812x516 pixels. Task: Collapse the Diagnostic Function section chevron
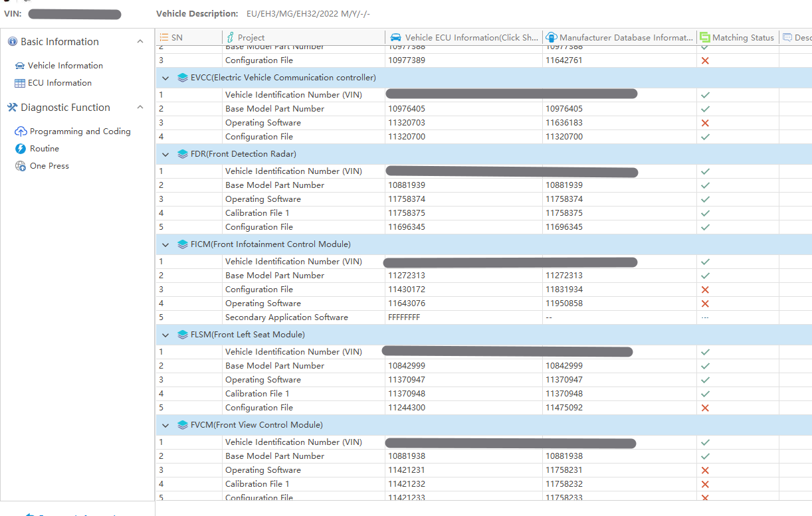(140, 108)
